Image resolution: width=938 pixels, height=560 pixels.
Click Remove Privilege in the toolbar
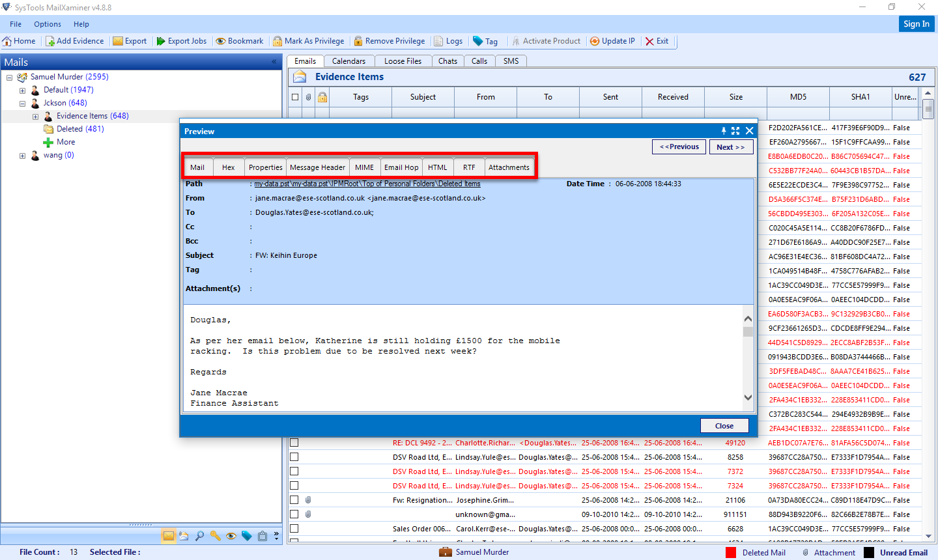point(390,41)
